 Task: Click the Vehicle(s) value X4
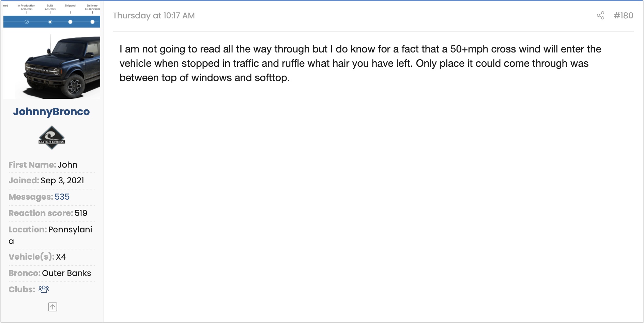click(61, 257)
